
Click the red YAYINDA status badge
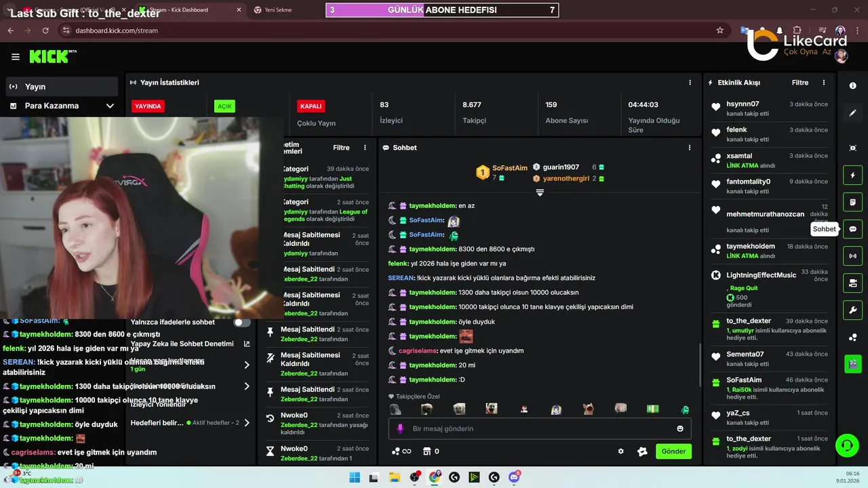point(148,106)
